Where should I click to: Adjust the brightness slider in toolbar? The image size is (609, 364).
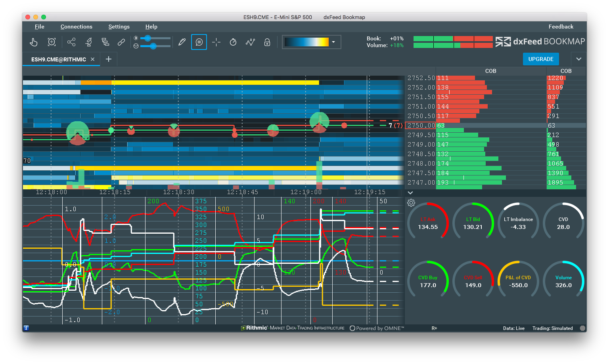click(x=148, y=38)
